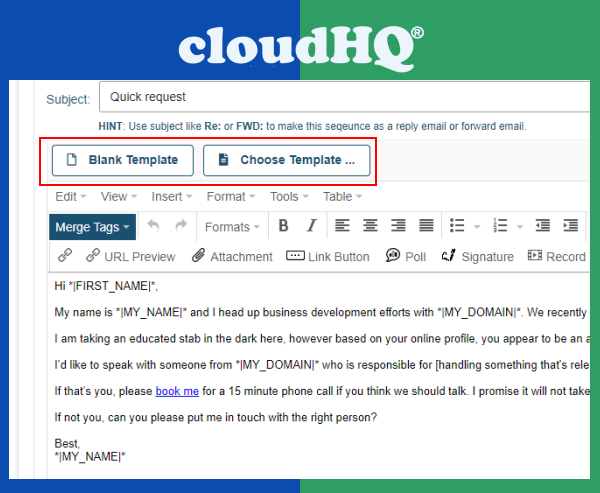Align text left
Image resolution: width=600 pixels, height=493 pixels.
coord(342,225)
